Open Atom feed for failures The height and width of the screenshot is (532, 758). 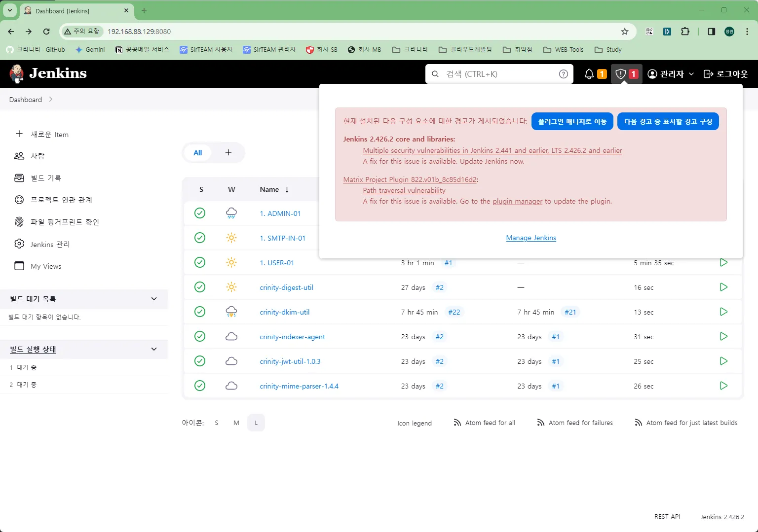click(575, 423)
